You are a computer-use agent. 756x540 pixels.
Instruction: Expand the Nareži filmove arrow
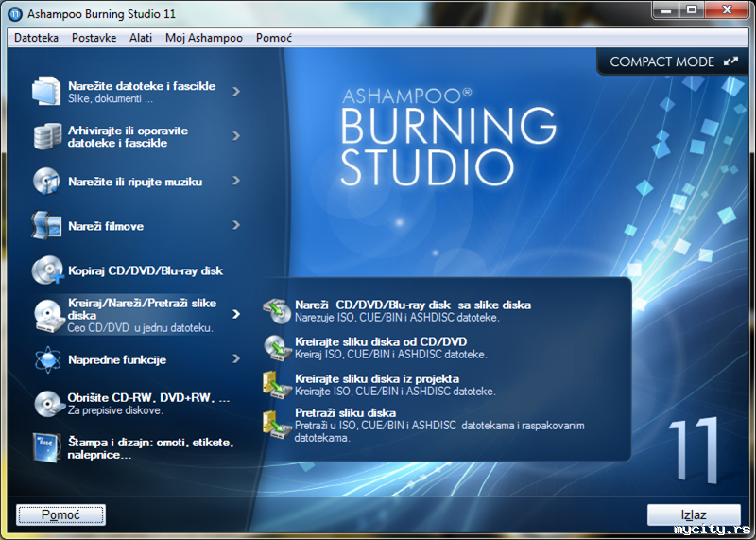pos(236,225)
